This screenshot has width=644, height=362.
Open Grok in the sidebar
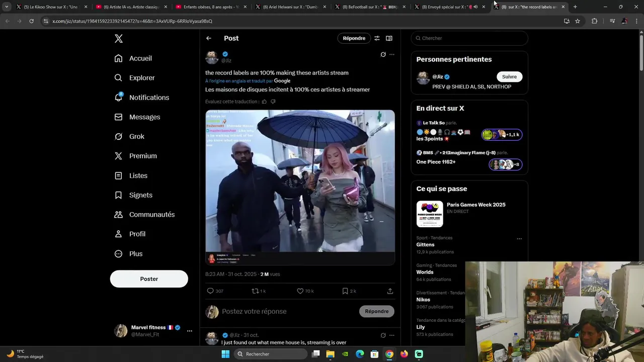click(129, 136)
